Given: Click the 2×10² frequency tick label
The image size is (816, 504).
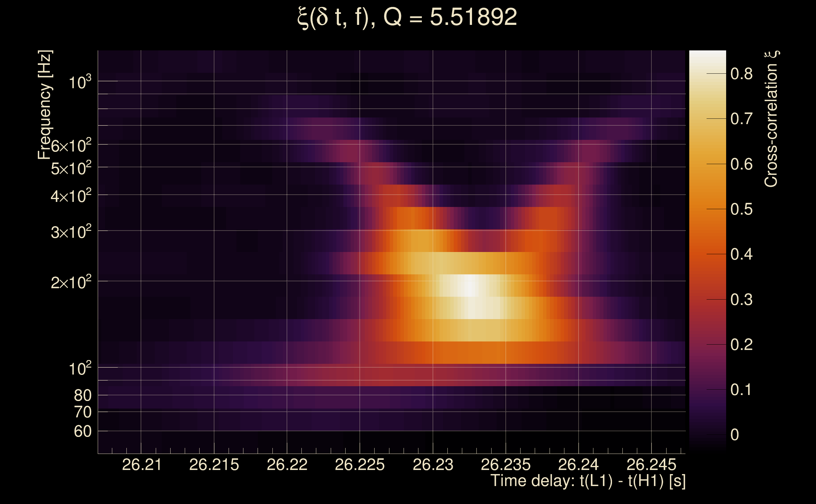Looking at the screenshot, I should click(71, 283).
